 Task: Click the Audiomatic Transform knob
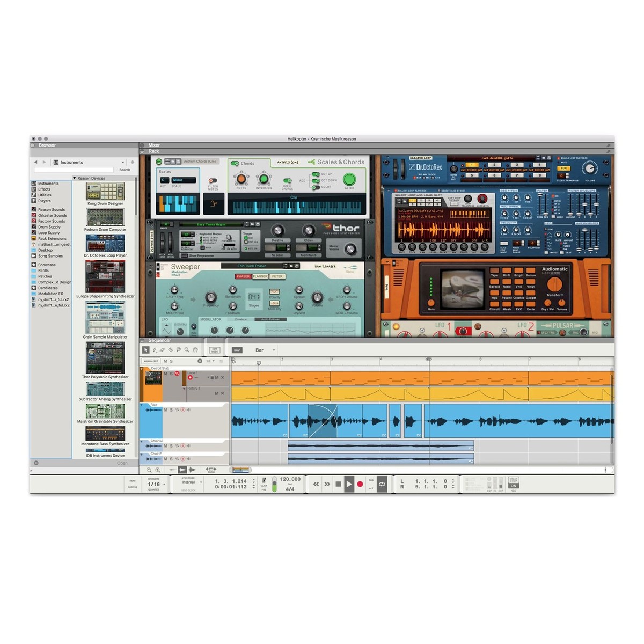pyautogui.click(x=554, y=284)
